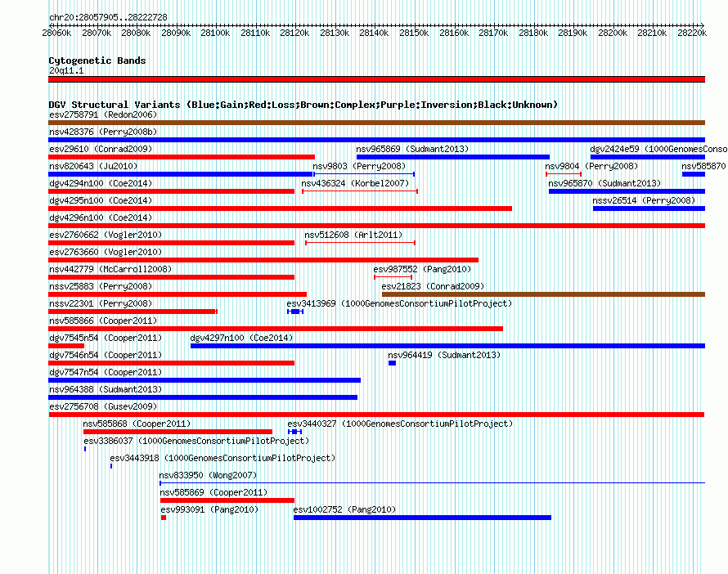Select the blue nsv965869 gain bar
Screen dimensions: 728x574
[453, 157]
